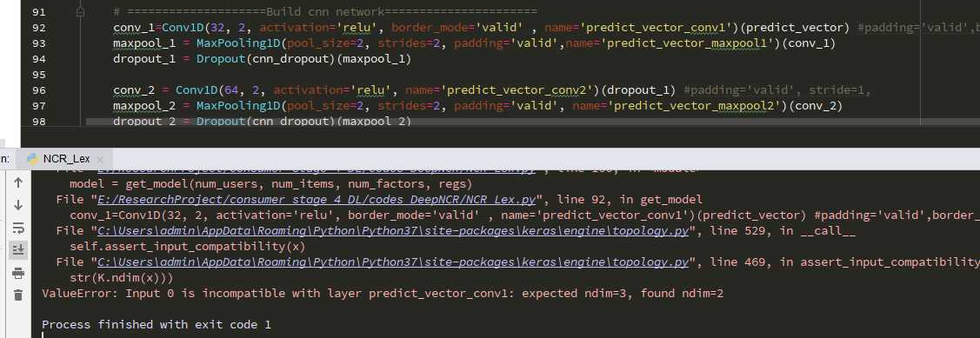Clear console with the trash icon
This screenshot has width=980, height=338.
pos(18,295)
